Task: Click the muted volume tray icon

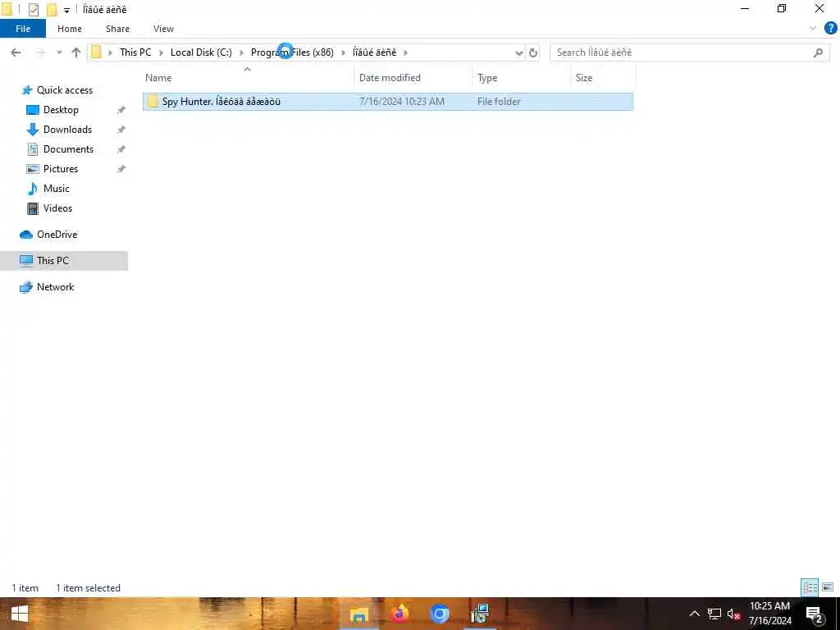Action: (x=733, y=614)
